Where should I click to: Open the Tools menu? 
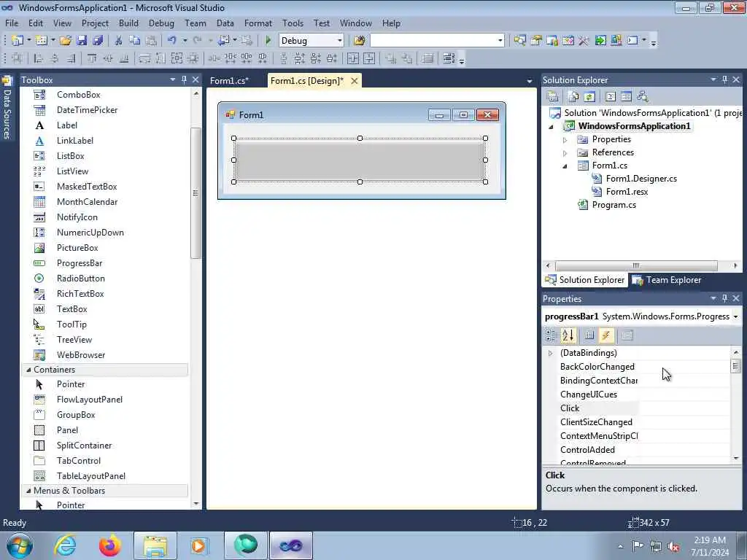[x=293, y=23]
